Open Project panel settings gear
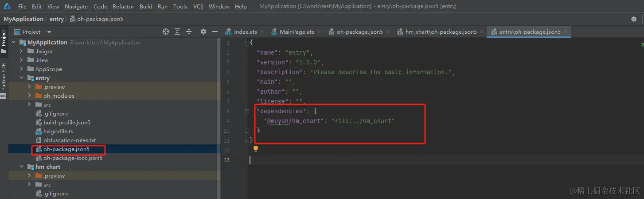Screen dimensions: 644x199 click(x=203, y=32)
